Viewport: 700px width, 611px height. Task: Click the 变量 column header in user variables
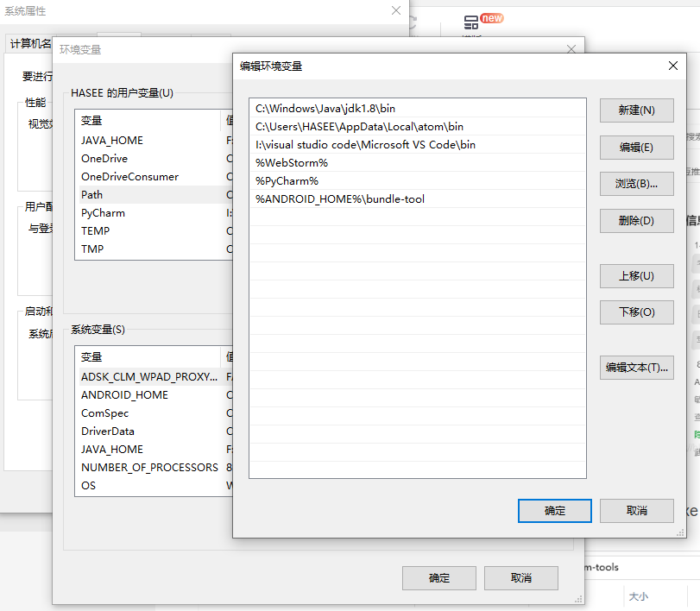pos(148,121)
